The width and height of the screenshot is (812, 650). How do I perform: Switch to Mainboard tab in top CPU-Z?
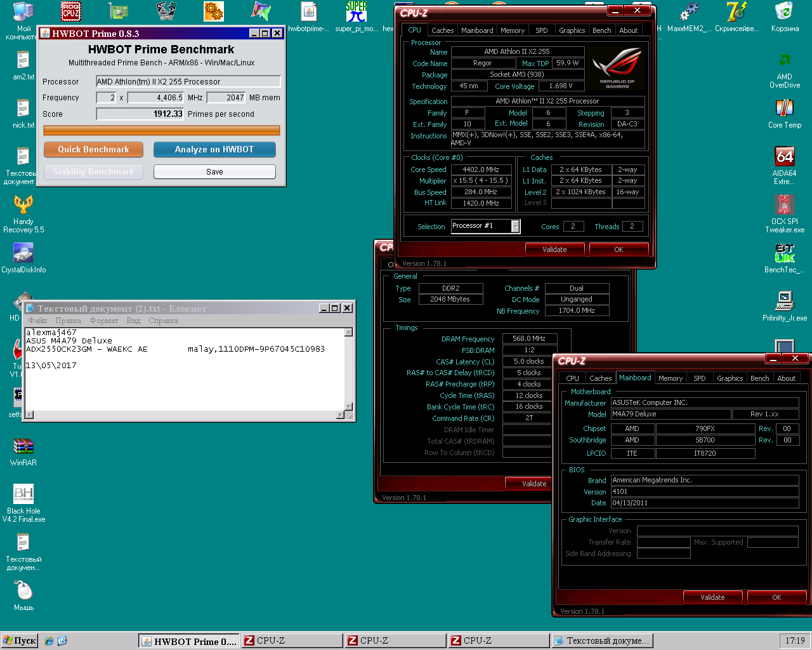[477, 30]
